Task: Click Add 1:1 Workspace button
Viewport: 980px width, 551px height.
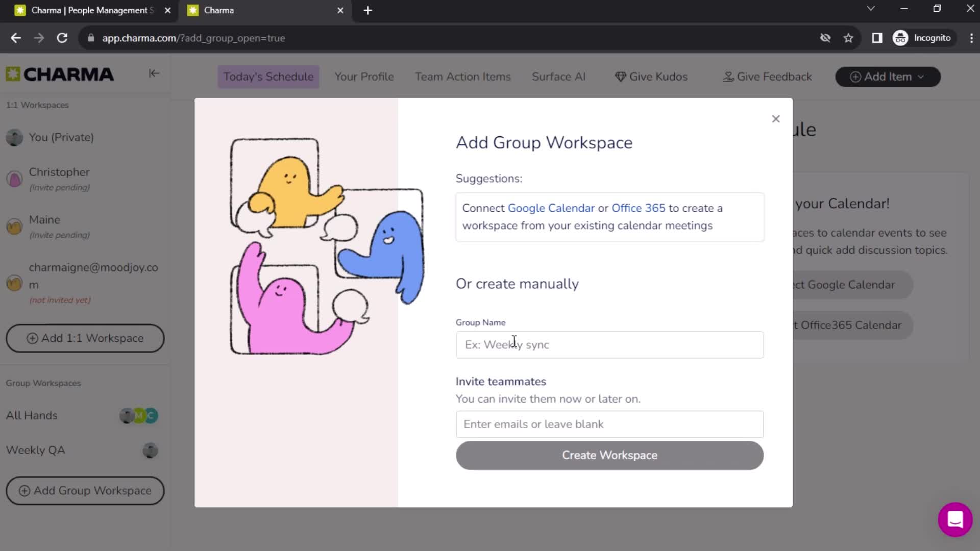Action: point(85,338)
